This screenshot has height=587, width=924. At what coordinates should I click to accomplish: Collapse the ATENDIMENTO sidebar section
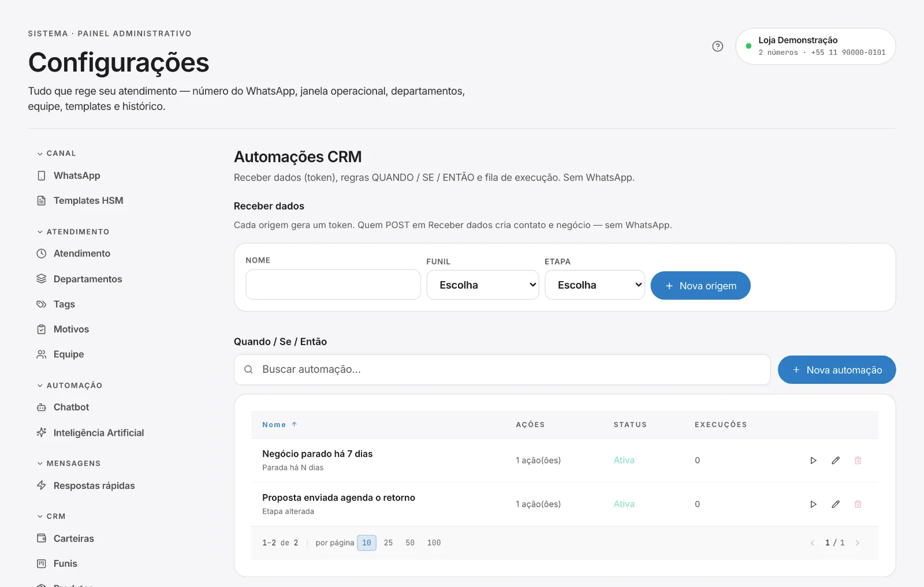73,232
